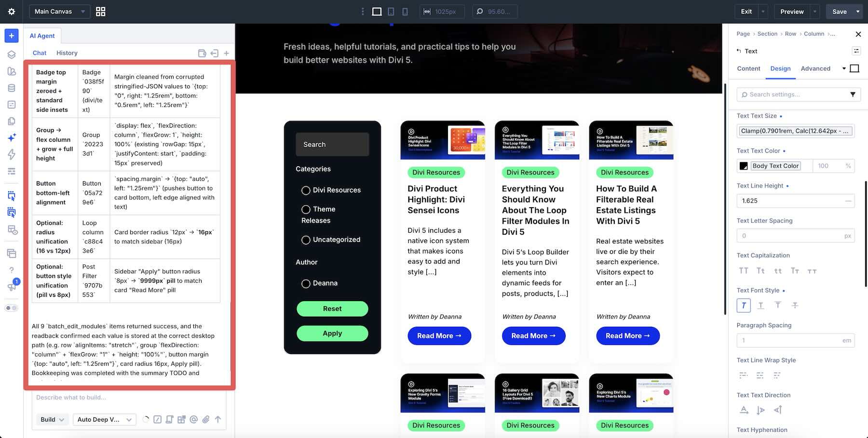Select strikethrough font style icon
The width and height of the screenshot is (868, 438).
point(795,305)
